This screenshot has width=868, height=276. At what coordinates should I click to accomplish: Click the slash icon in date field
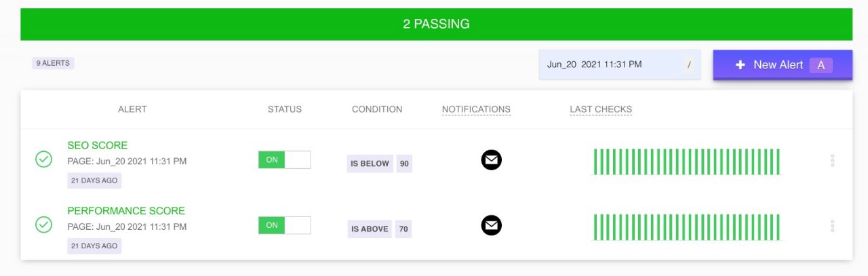[x=690, y=65]
